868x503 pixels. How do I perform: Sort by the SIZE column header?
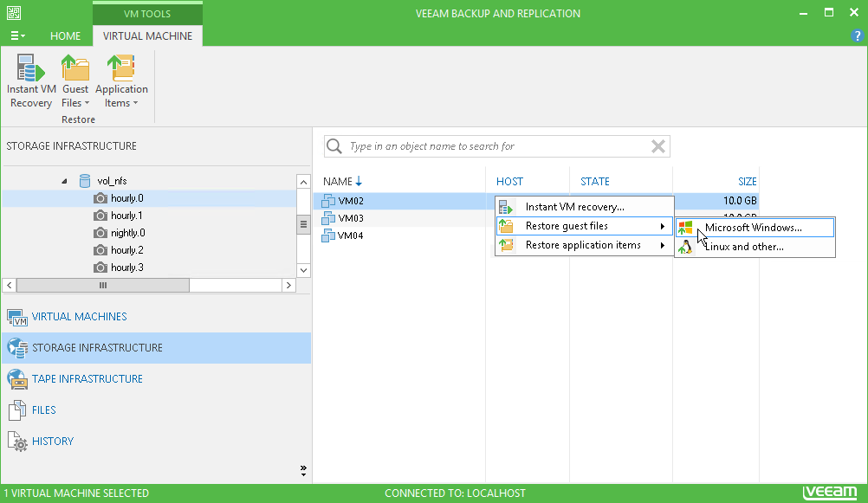click(747, 182)
